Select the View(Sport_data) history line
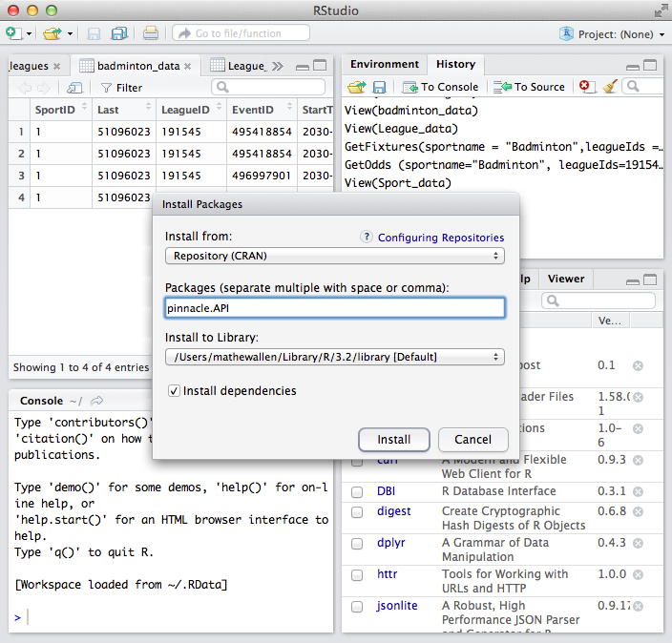 [x=398, y=183]
